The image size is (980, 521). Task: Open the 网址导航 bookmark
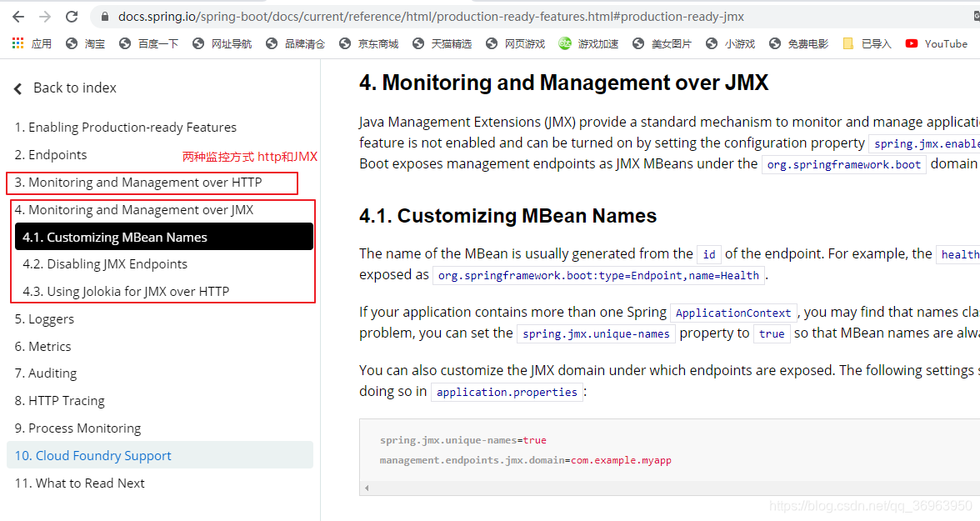tap(222, 44)
